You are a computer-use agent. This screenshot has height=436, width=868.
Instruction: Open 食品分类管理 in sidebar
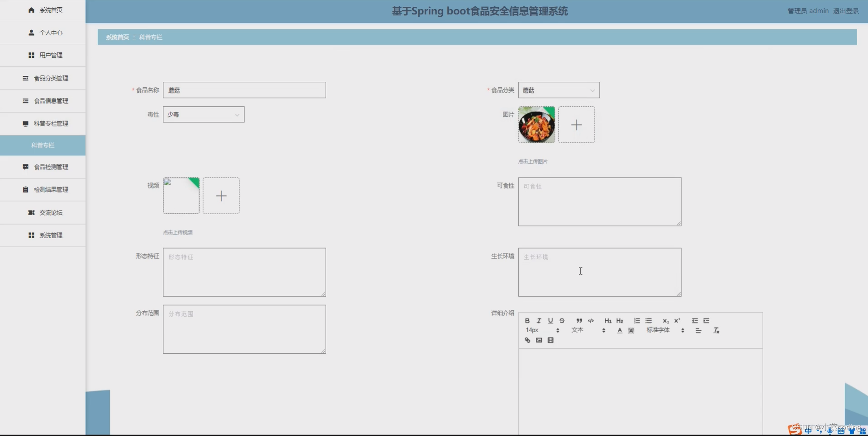tap(43, 78)
